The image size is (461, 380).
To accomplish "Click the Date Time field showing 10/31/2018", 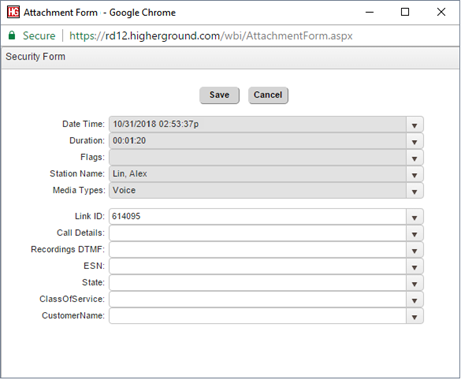I will tap(258, 124).
